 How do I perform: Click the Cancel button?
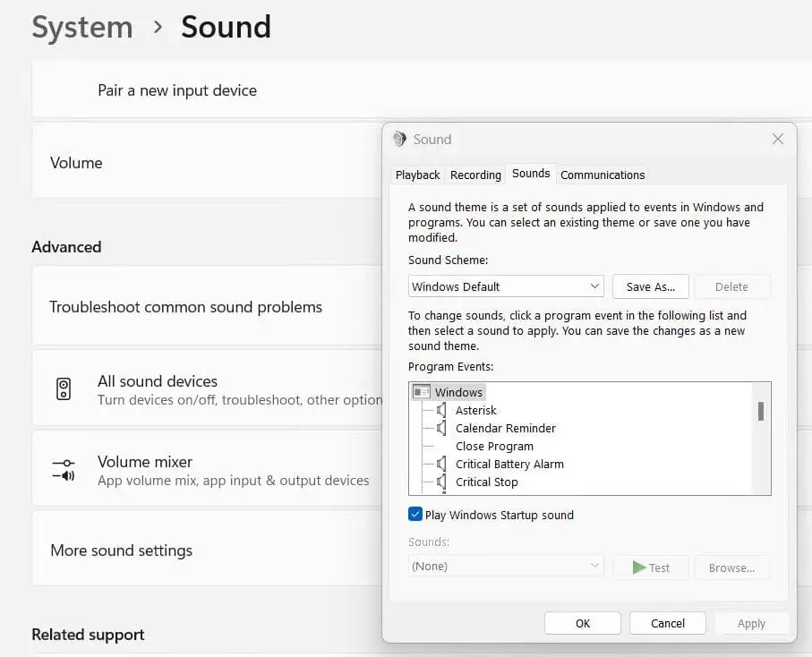click(667, 623)
